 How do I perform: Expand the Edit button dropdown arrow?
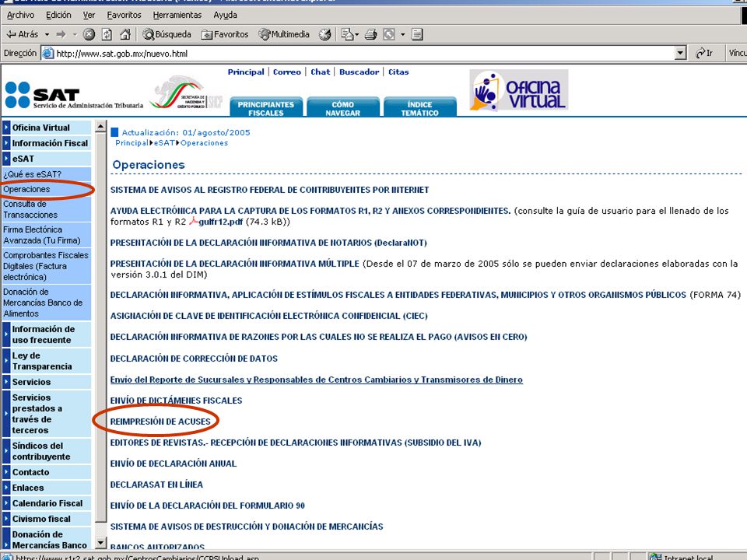pos(402,34)
